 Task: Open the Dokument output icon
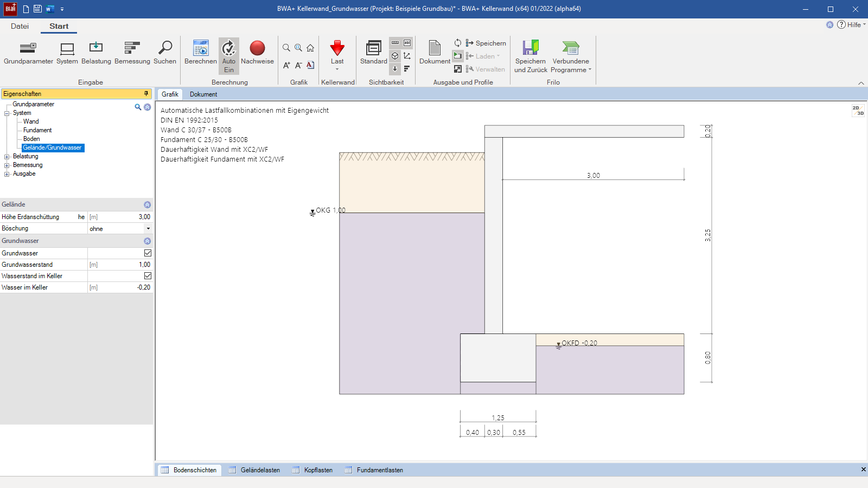tap(435, 53)
